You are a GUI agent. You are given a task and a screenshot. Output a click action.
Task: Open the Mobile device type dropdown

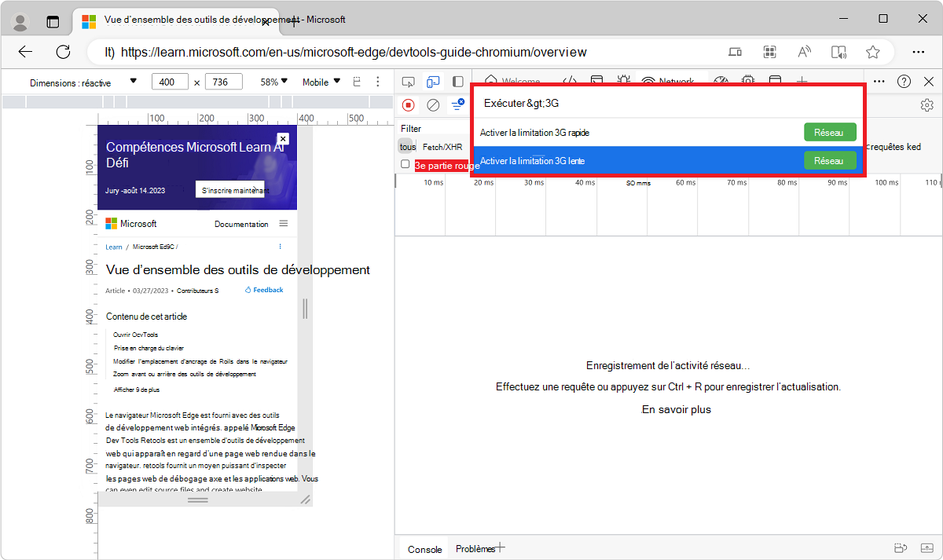point(320,81)
